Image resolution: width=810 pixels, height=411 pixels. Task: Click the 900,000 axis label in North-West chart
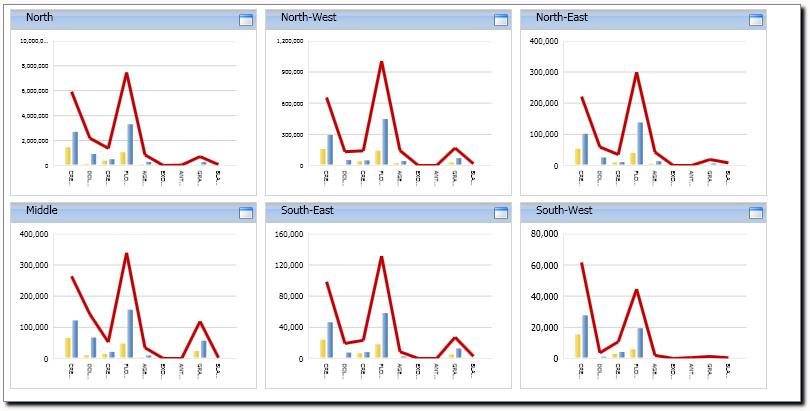coord(293,72)
